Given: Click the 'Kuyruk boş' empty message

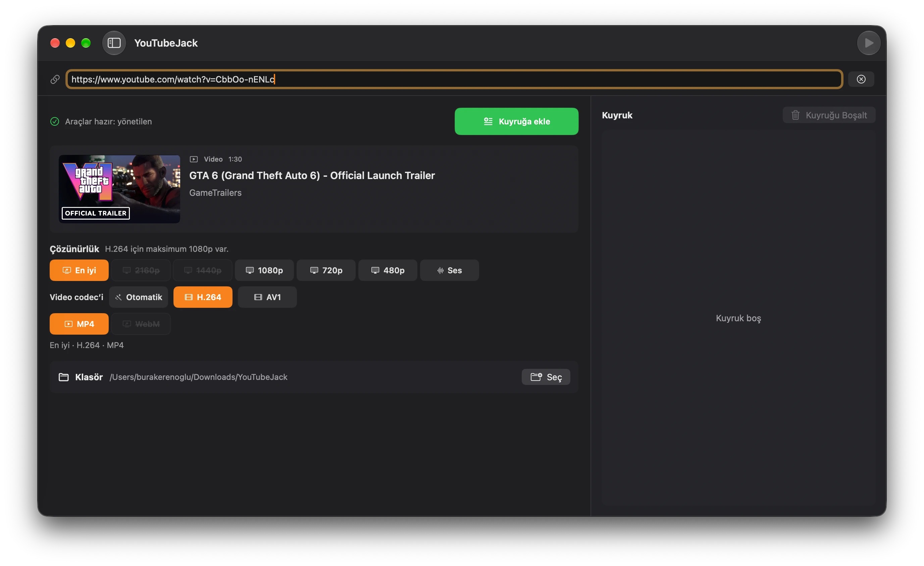Looking at the screenshot, I should (738, 318).
